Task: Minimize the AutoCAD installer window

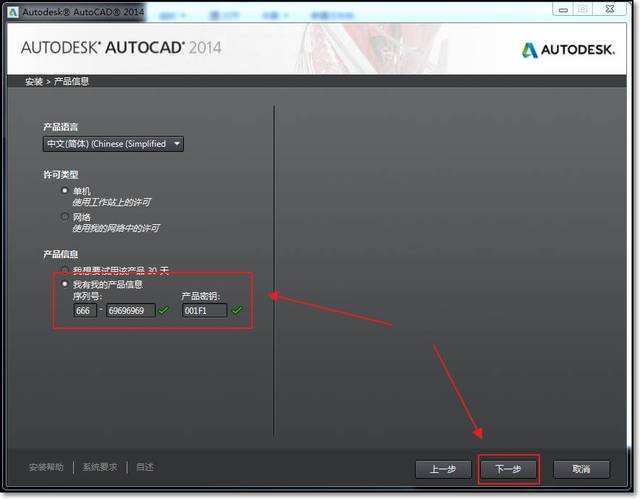Action: point(563,9)
